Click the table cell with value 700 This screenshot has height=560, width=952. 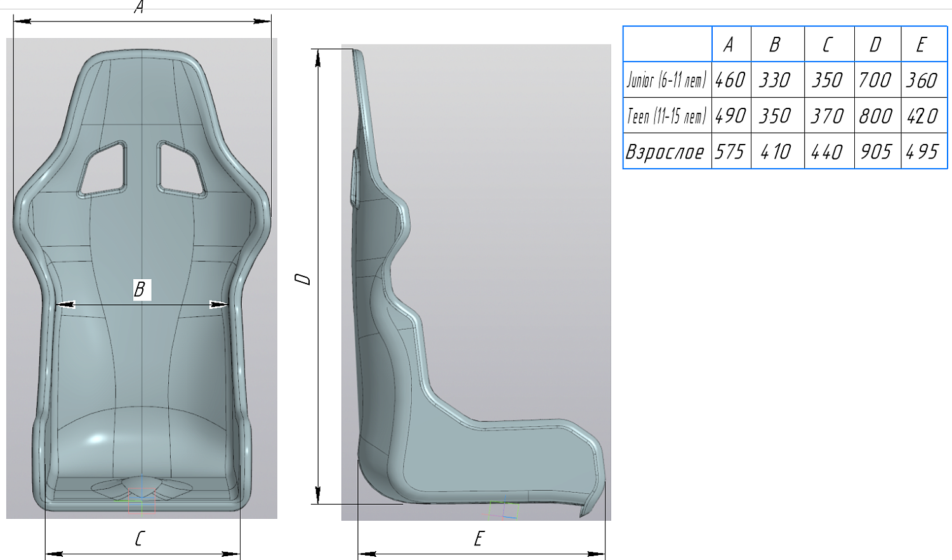[x=876, y=80]
